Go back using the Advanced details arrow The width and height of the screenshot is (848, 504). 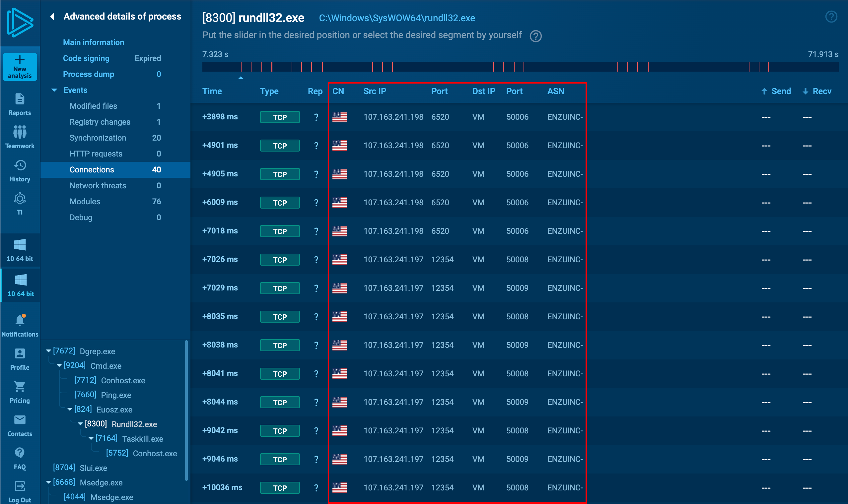coord(52,16)
